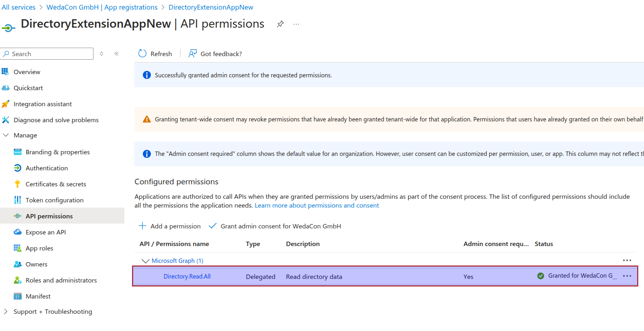Open the ellipsis menu for Directory.Read.All row
The width and height of the screenshot is (644, 331).
pyautogui.click(x=627, y=276)
